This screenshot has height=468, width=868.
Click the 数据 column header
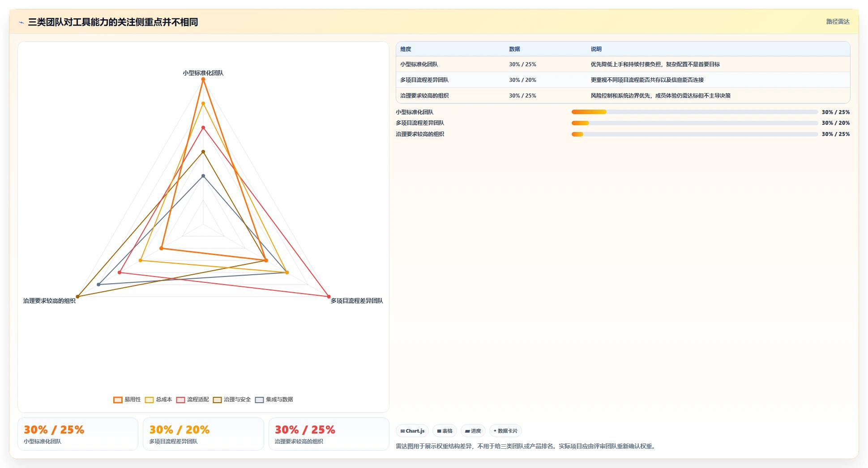(x=514, y=49)
